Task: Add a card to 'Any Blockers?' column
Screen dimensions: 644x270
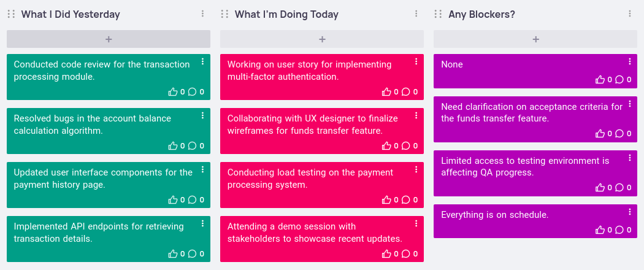Action: coord(535,39)
